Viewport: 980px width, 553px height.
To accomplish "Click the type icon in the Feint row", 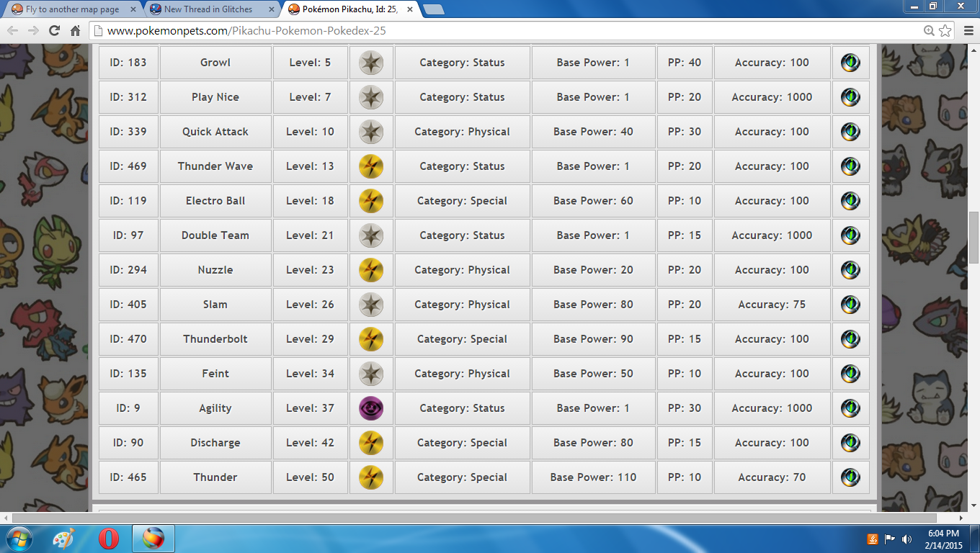I will pos(371,374).
